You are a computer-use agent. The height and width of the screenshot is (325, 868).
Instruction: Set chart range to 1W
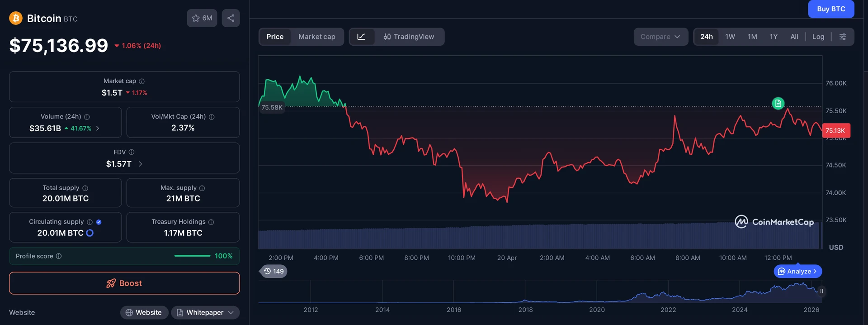click(x=730, y=37)
